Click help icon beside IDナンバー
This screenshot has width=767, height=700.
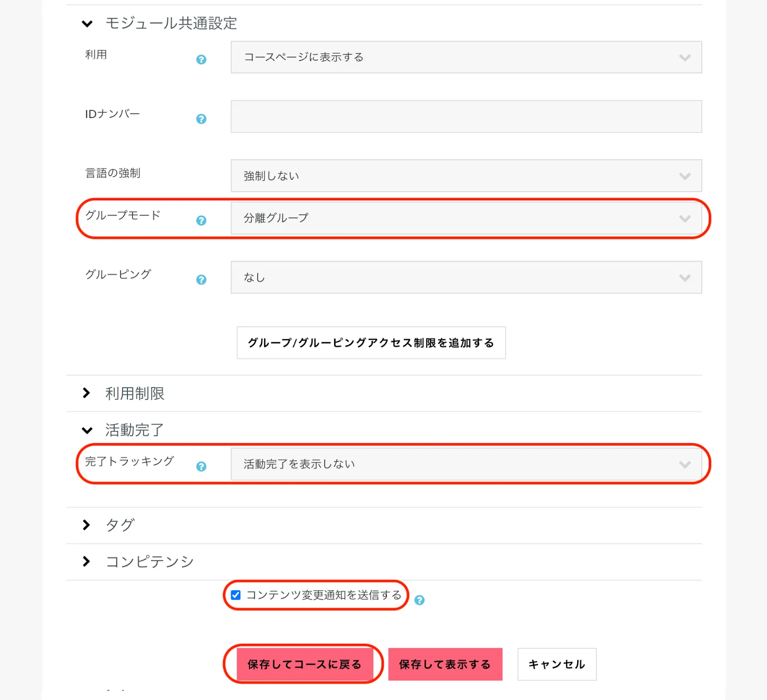(x=201, y=119)
